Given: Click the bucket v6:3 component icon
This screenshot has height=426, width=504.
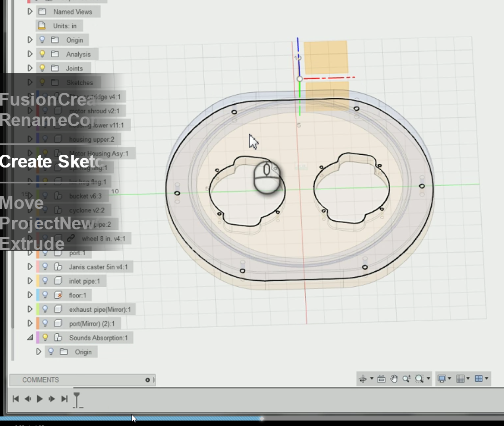Looking at the screenshot, I should coord(58,196).
